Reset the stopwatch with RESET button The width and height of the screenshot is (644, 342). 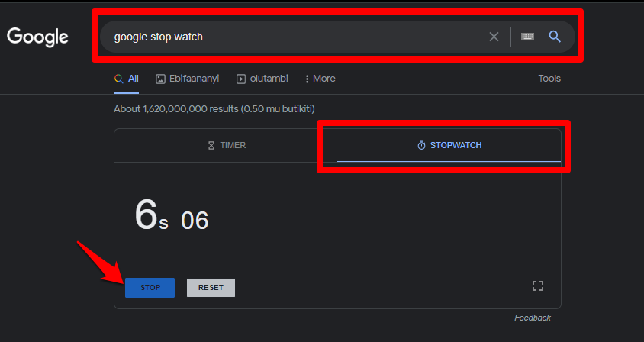211,288
